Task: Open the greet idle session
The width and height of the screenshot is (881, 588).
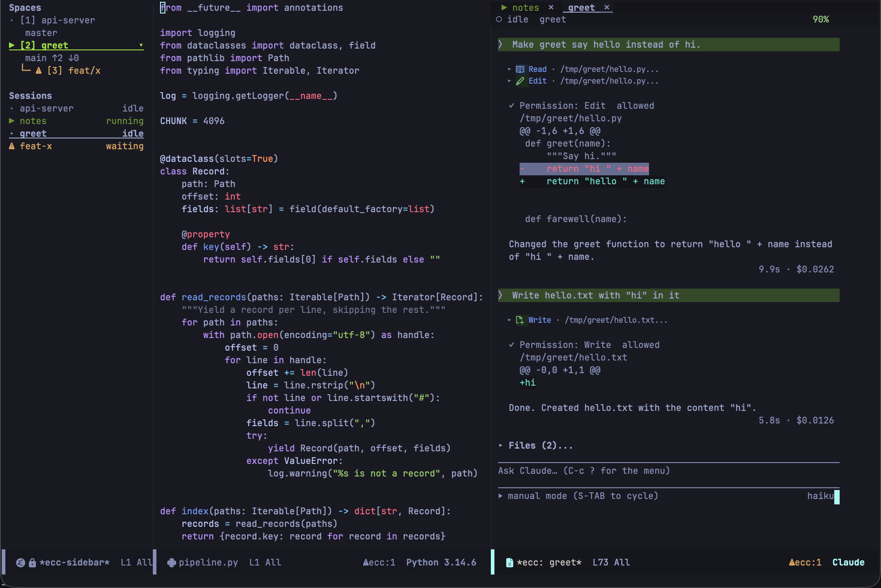Action: click(x=76, y=134)
